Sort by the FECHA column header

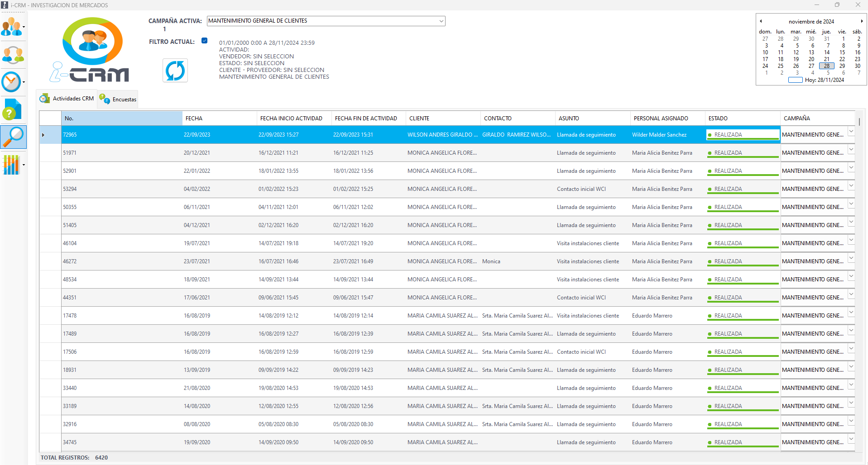pos(220,119)
